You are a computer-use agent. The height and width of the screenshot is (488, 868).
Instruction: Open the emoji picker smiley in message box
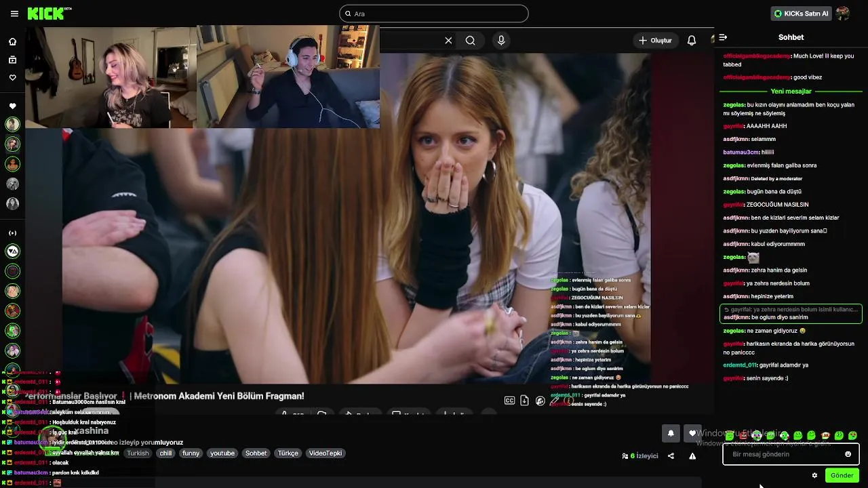tap(848, 454)
